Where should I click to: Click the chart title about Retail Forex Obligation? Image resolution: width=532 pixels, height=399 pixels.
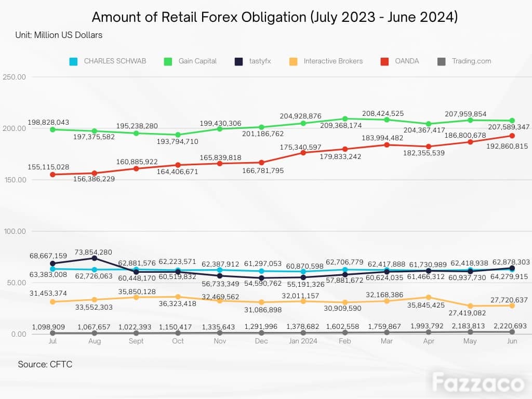point(275,17)
